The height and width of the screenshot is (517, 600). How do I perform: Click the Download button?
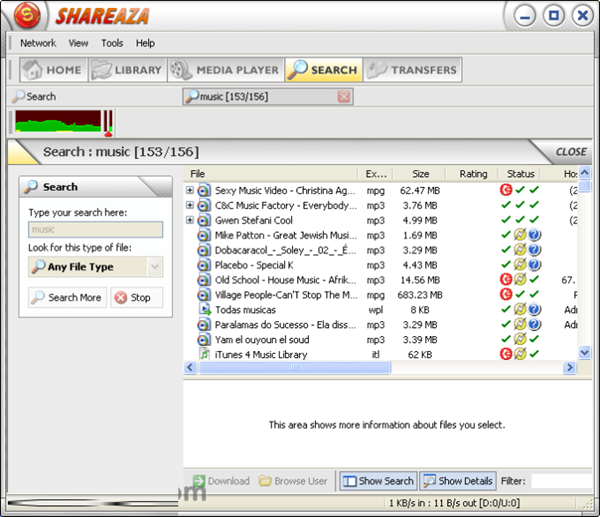pos(221,481)
